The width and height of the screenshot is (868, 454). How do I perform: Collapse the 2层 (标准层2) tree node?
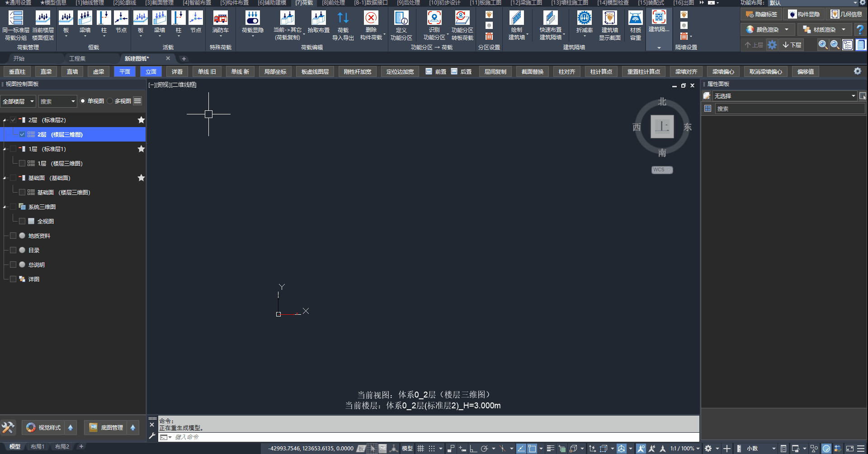pyautogui.click(x=5, y=120)
